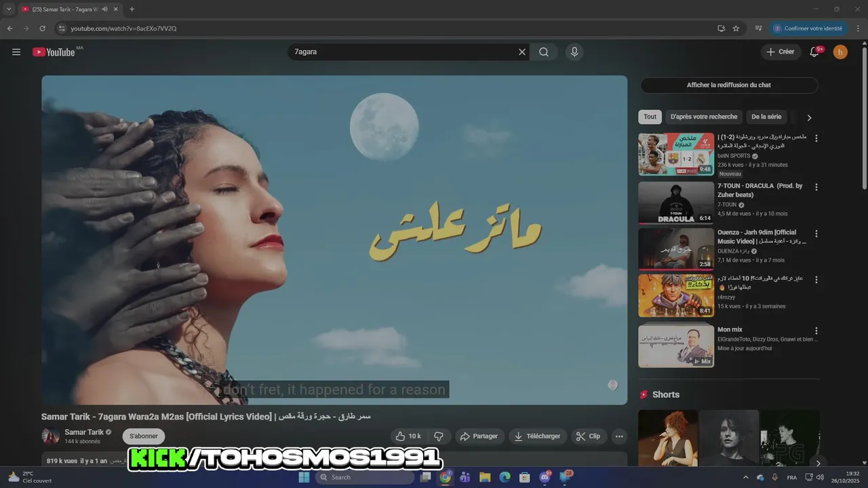Click the Windows taskbar Search box
The image size is (868, 488).
coord(365,477)
